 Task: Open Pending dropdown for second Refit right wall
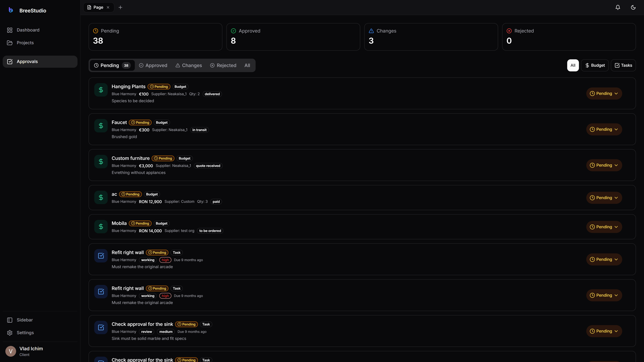coord(604,295)
